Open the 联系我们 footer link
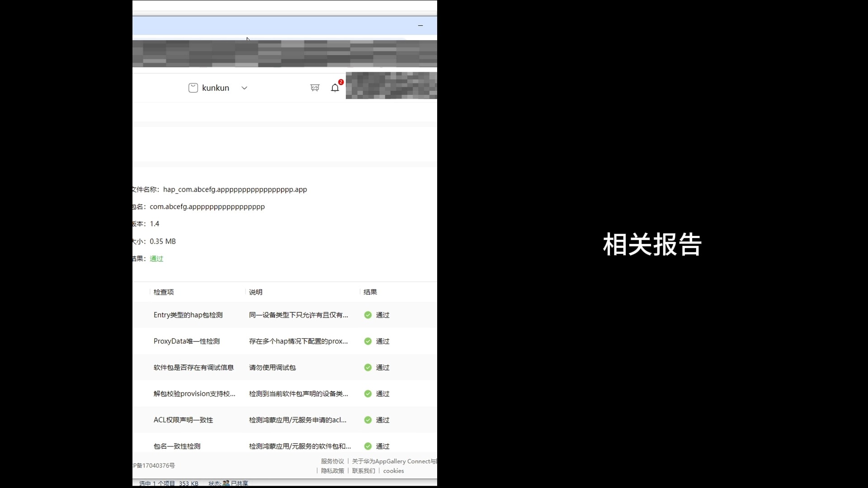Image resolution: width=868 pixels, height=488 pixels. tap(363, 471)
